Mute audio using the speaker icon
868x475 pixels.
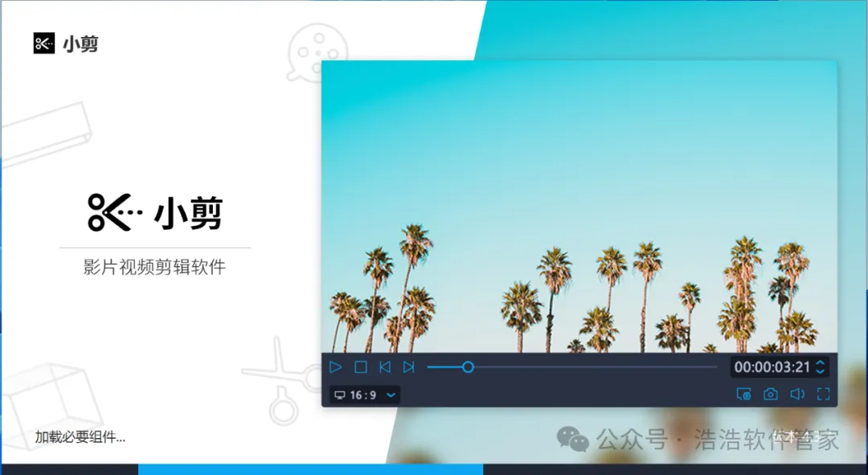[797, 394]
